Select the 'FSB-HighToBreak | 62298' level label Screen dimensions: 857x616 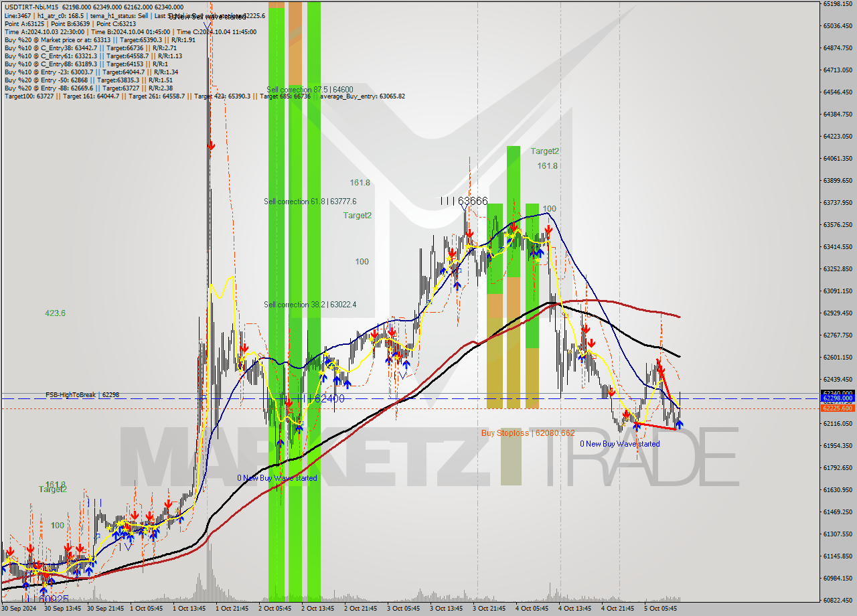point(82,395)
